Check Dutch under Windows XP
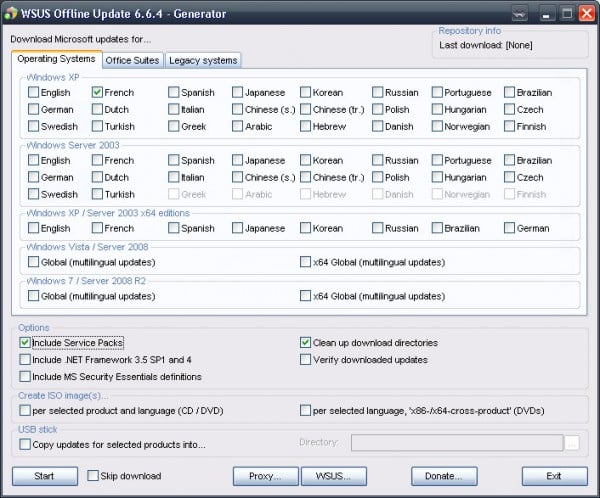 point(97,109)
